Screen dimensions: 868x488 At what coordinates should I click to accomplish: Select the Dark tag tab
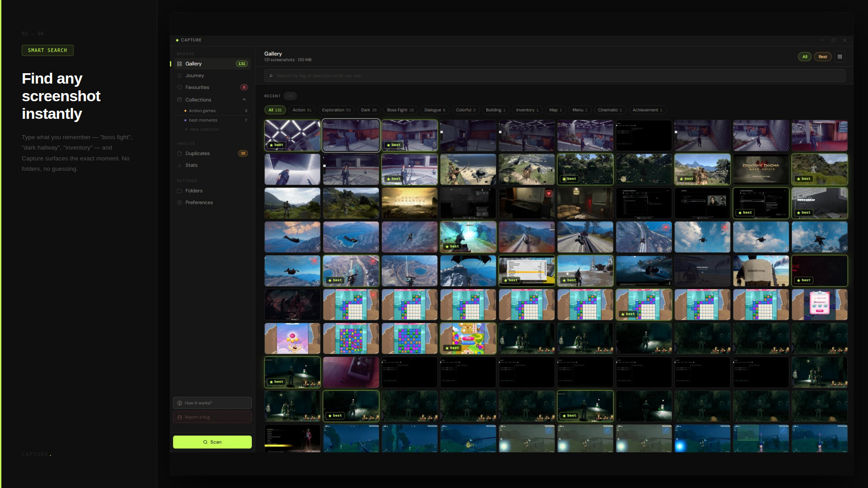point(368,110)
